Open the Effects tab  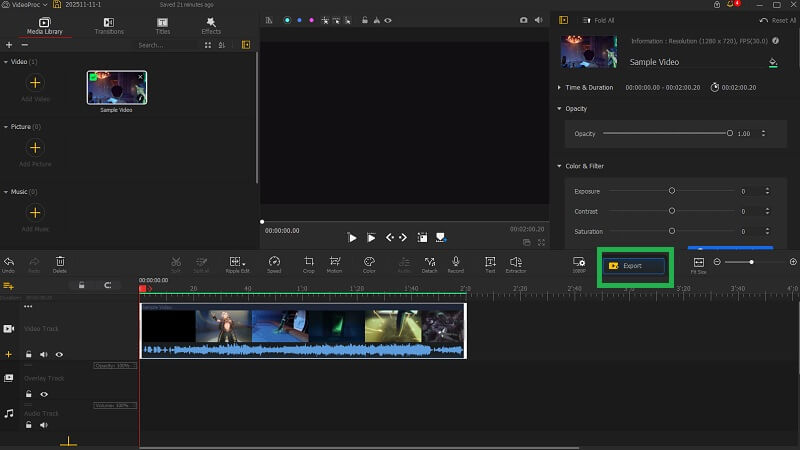[211, 25]
